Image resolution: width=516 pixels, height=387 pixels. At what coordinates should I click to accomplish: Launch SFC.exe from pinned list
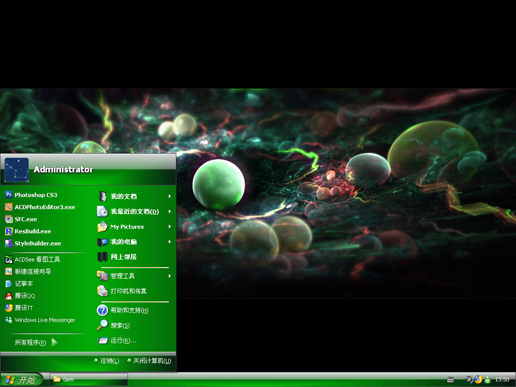pos(21,219)
